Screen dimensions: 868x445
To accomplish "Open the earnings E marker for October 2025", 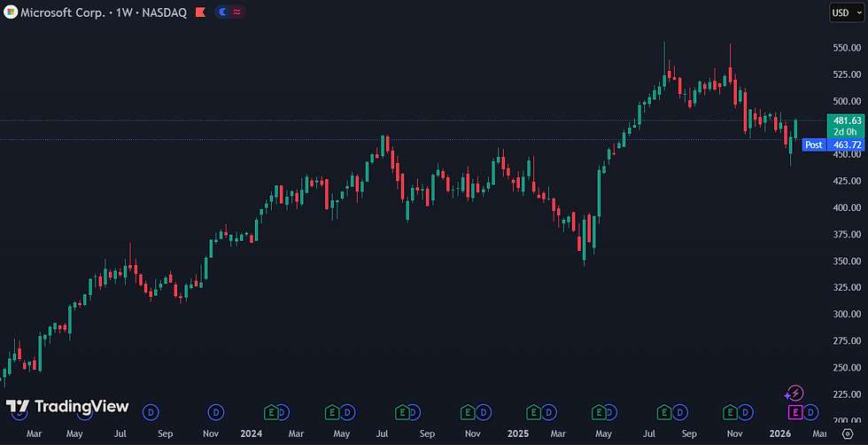I will tap(731, 411).
